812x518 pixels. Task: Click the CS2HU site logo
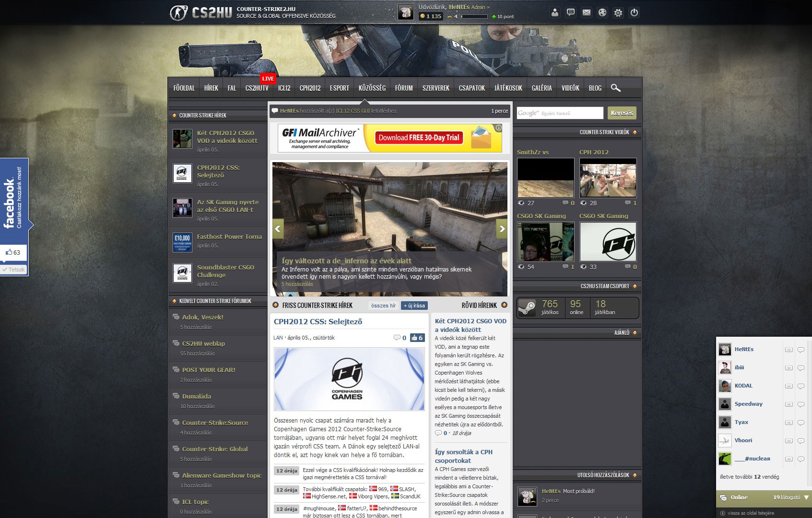pos(201,12)
